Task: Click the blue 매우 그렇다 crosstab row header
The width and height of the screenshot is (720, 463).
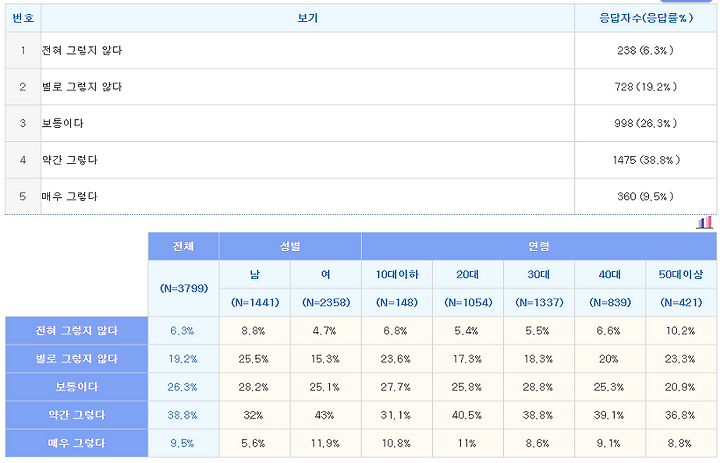Action: tap(77, 443)
